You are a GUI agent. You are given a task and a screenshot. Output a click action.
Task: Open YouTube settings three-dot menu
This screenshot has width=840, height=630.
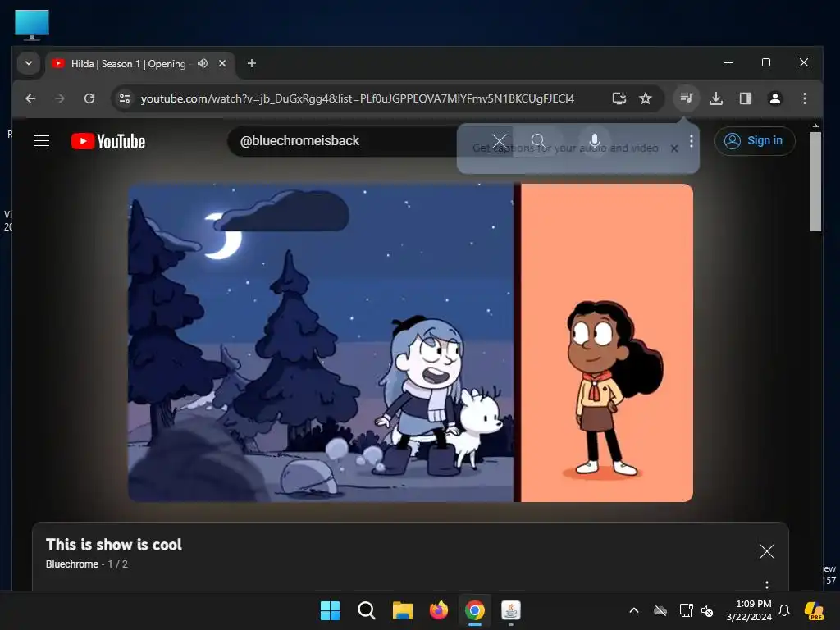click(x=692, y=141)
